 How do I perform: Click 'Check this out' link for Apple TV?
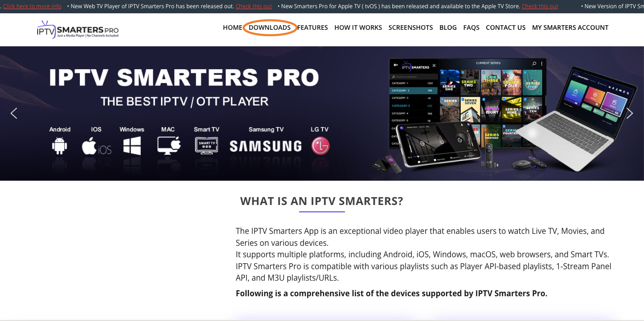(x=540, y=6)
